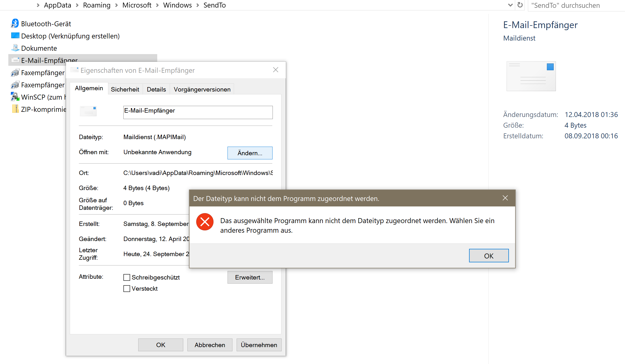
Task: Click the Erweitert... button
Action: tap(250, 277)
